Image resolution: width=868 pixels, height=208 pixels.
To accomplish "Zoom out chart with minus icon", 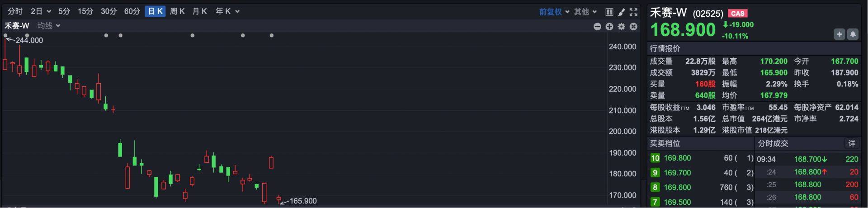I will coord(597,27).
